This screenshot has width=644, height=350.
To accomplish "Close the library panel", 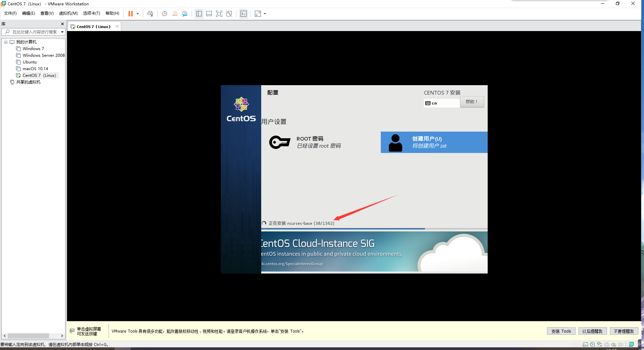I will 62,24.
